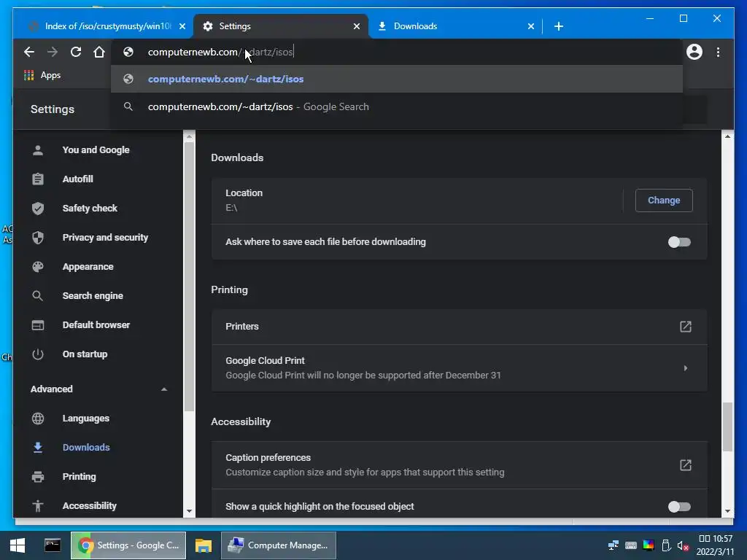
Task: Close the Settings tab
Action: (x=356, y=26)
